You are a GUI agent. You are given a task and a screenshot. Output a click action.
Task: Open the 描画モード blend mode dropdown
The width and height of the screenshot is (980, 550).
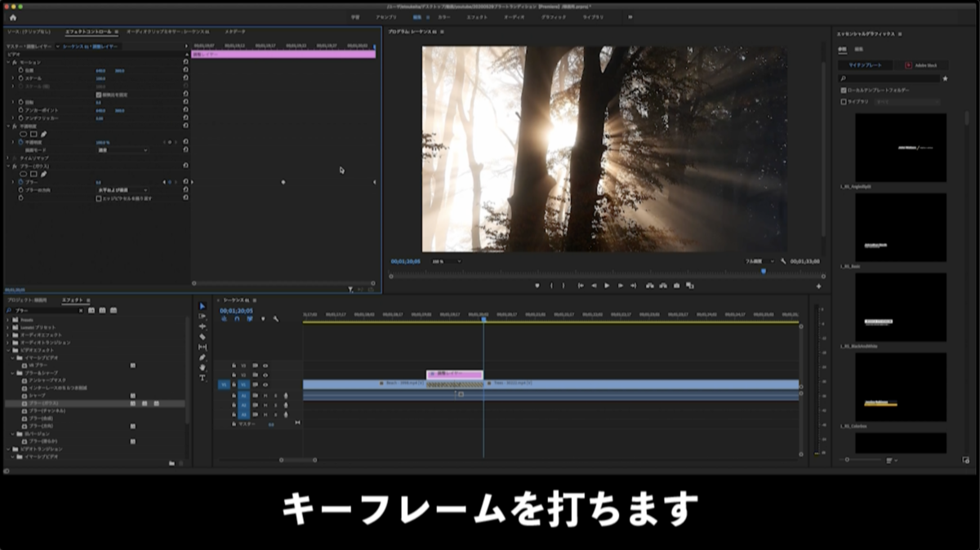[122, 150]
